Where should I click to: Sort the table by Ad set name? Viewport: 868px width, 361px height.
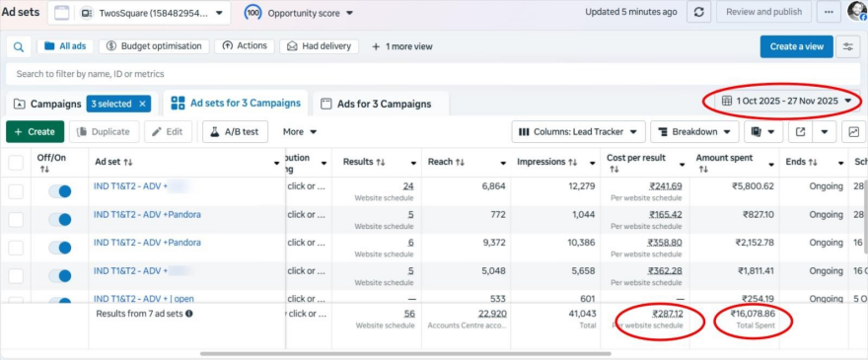(x=128, y=162)
